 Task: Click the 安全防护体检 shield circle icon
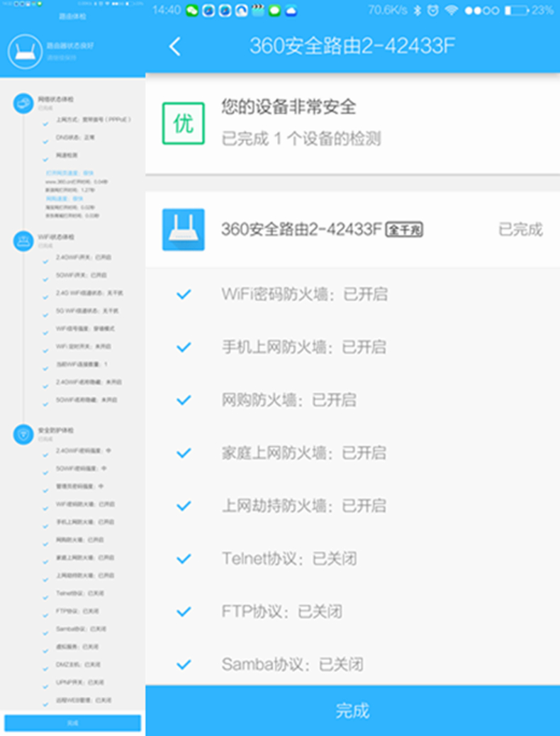click(x=23, y=433)
